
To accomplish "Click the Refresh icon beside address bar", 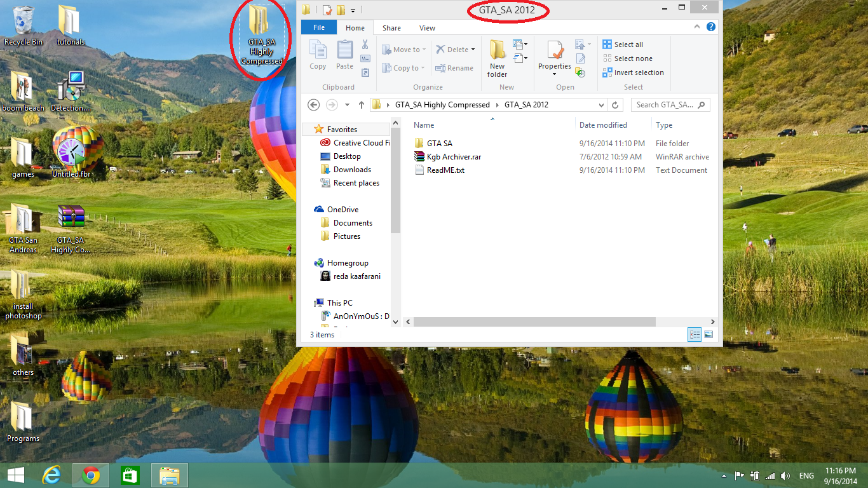I will [614, 105].
